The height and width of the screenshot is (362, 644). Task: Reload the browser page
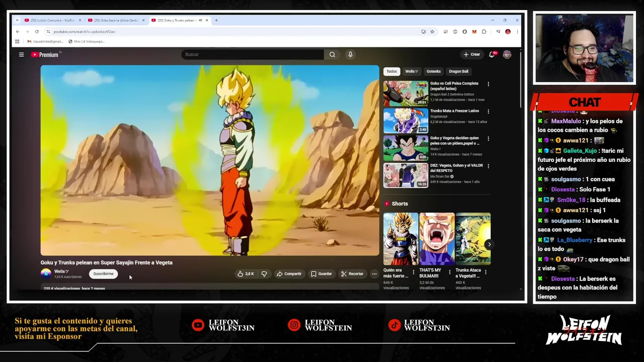[37, 32]
